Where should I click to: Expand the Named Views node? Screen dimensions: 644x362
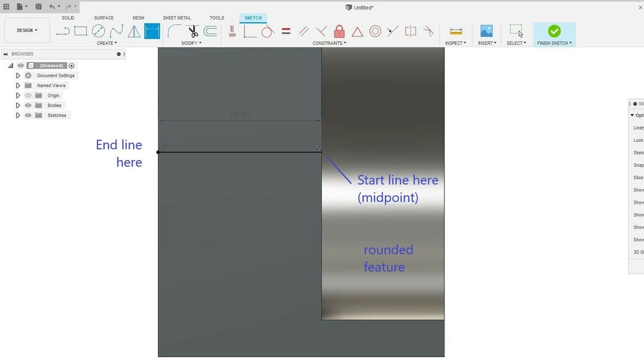(18, 85)
